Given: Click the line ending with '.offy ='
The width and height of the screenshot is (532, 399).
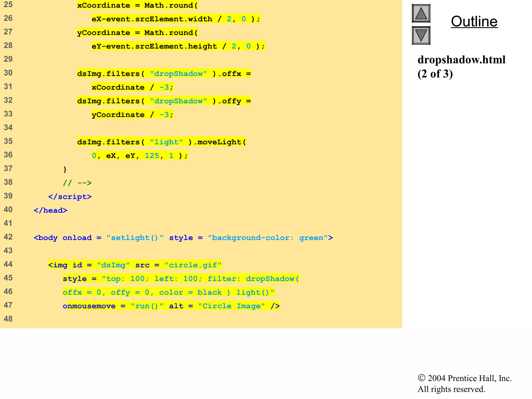Looking at the screenshot, I should tap(164, 101).
